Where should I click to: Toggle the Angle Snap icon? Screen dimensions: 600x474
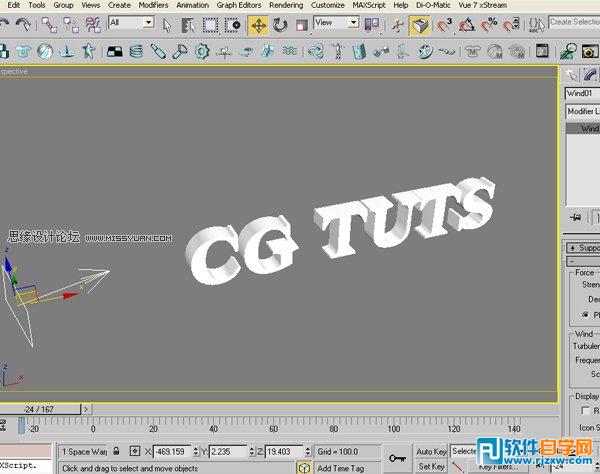click(467, 26)
